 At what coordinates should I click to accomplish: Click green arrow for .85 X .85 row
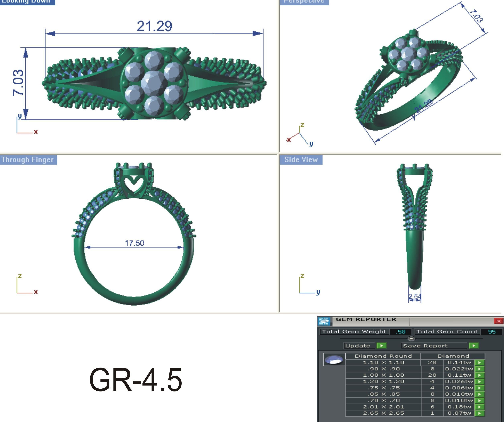(480, 394)
